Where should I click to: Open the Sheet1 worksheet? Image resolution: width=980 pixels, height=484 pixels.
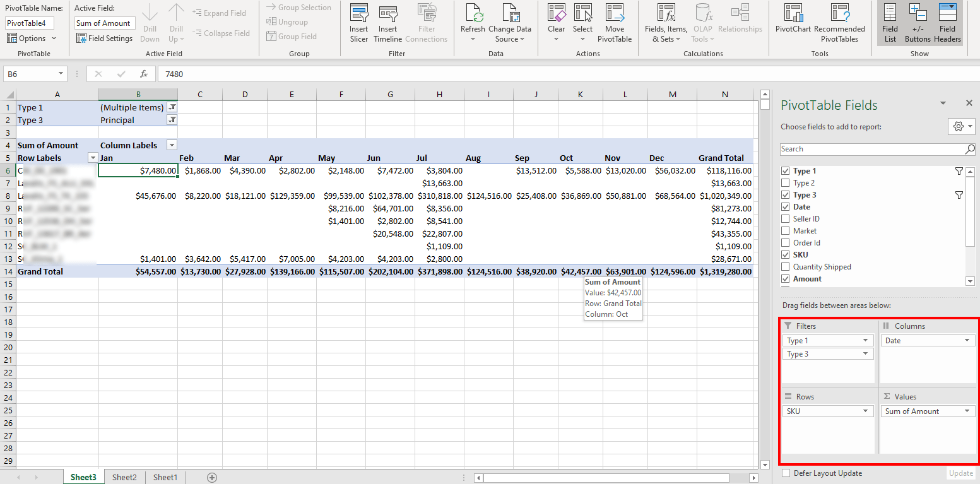click(x=165, y=477)
